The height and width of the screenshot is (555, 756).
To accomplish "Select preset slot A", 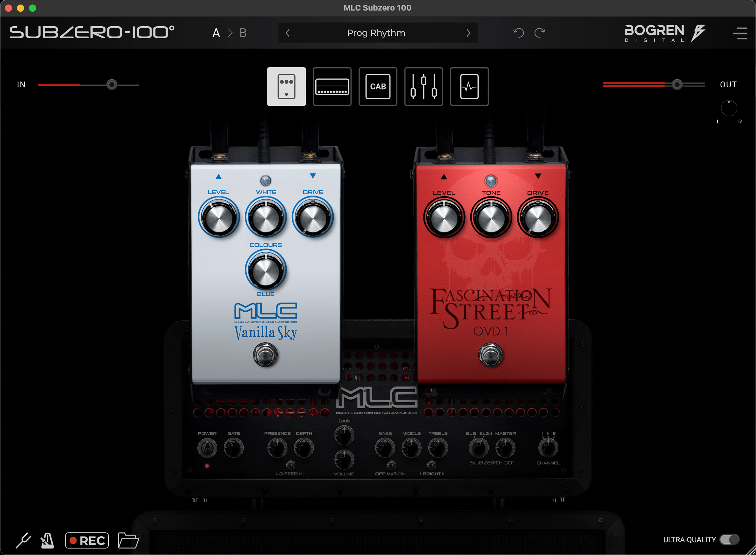I will [216, 33].
